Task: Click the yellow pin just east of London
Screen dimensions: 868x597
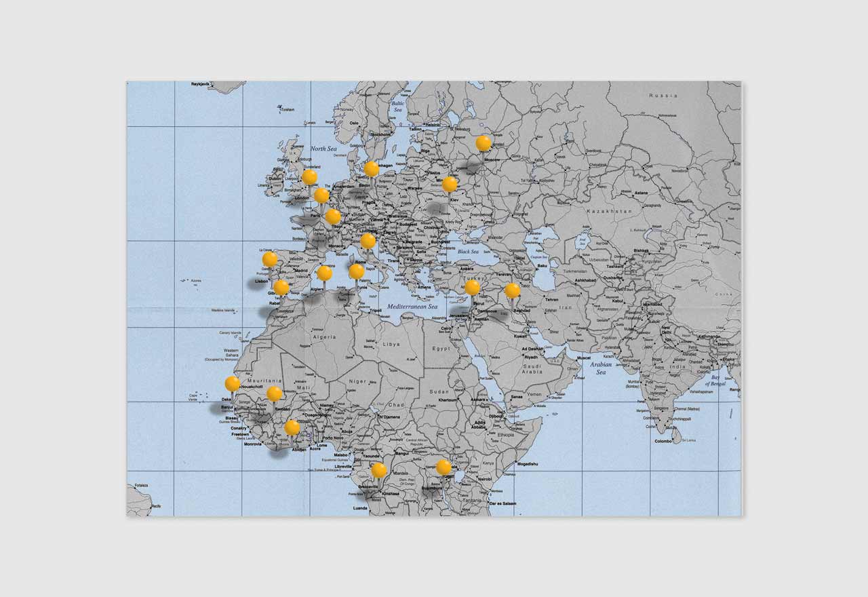Action: [x=321, y=195]
